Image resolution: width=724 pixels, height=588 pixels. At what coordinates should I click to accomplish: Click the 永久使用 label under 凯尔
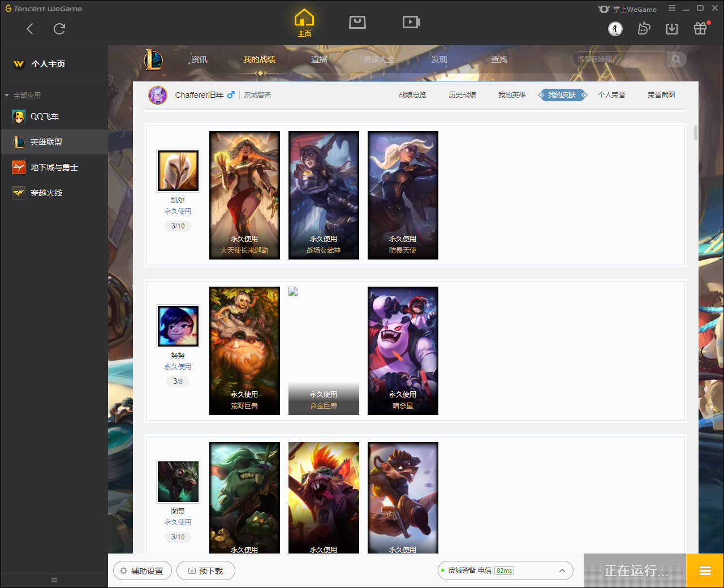(178, 211)
